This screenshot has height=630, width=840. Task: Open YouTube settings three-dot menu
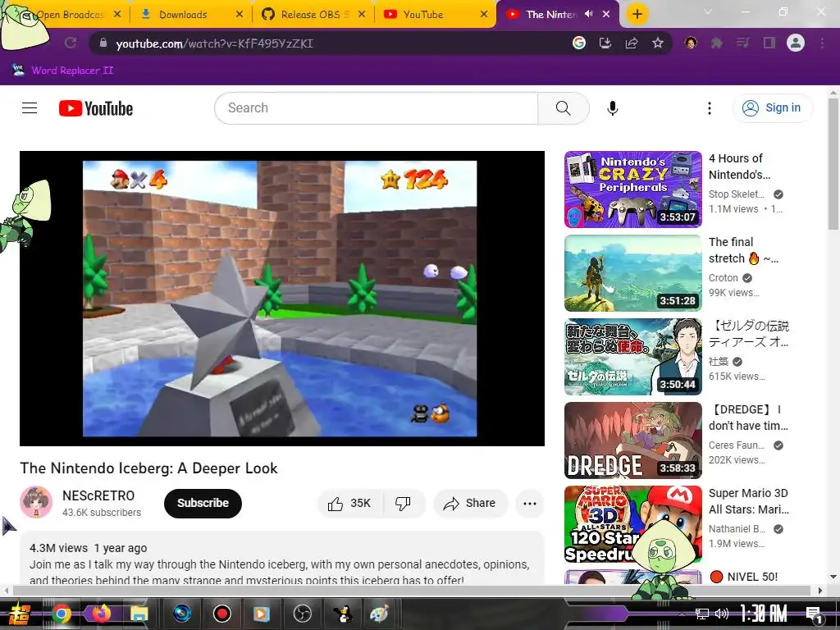710,108
